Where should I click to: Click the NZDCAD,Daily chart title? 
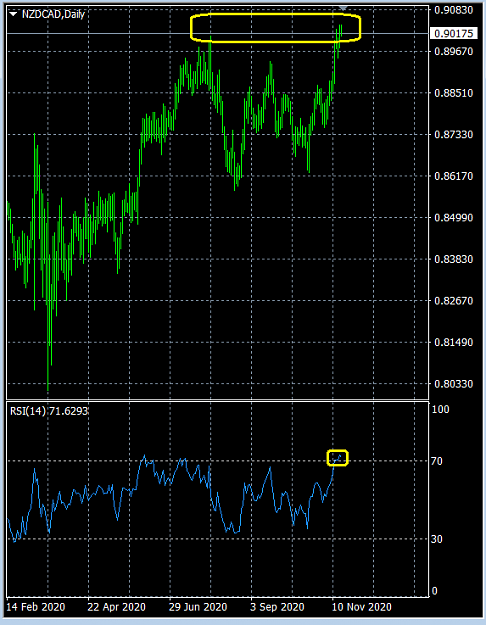coord(53,14)
